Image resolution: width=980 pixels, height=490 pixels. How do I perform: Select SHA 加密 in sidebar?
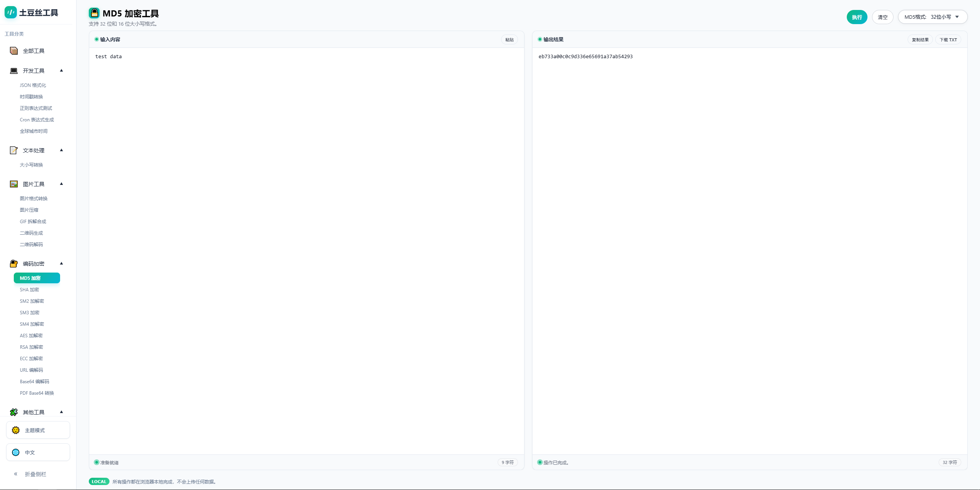pyautogui.click(x=29, y=290)
